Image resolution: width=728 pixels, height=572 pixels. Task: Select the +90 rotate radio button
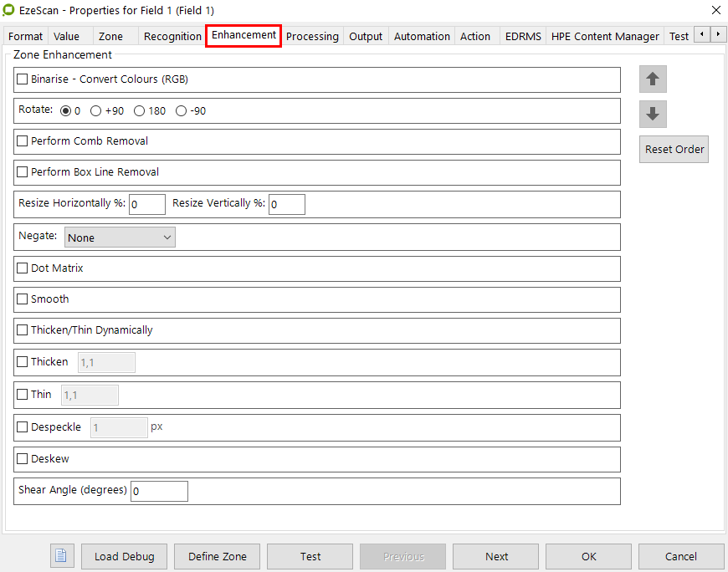tap(96, 110)
